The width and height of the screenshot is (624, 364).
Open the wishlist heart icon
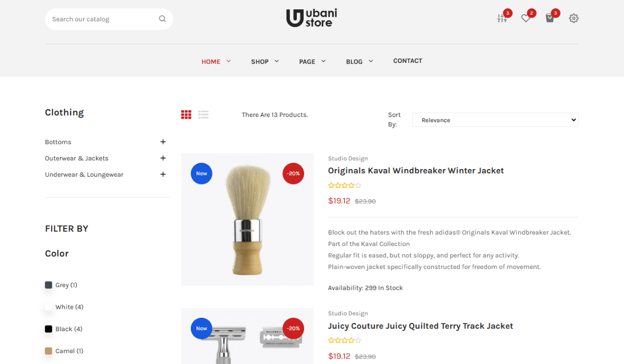point(526,18)
